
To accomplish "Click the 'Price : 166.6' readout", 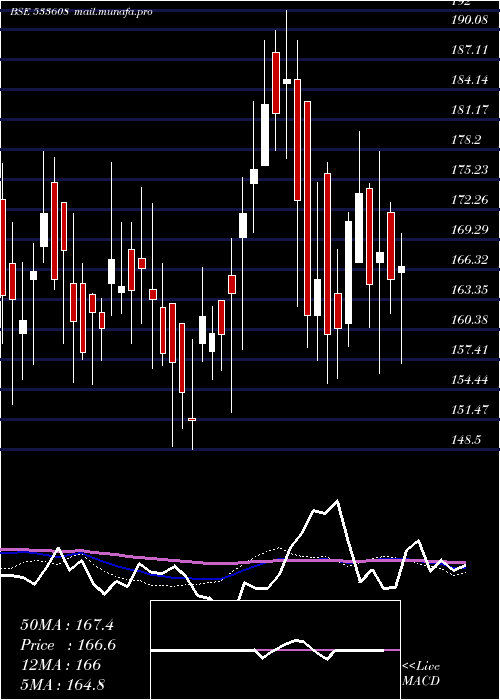I will click(68, 645).
